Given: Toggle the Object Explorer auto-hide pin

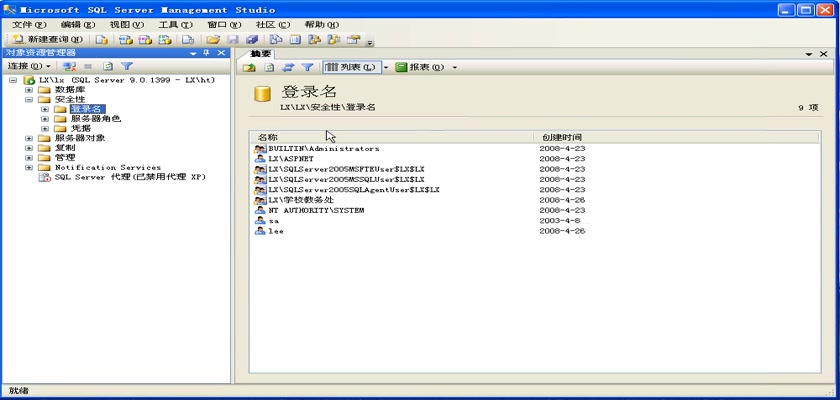Looking at the screenshot, I should coord(207,53).
